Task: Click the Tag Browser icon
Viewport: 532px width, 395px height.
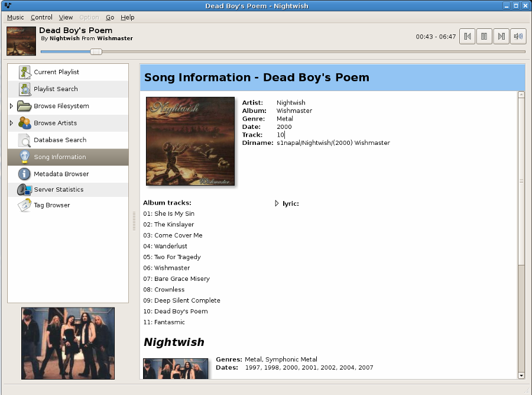Action: coord(24,205)
